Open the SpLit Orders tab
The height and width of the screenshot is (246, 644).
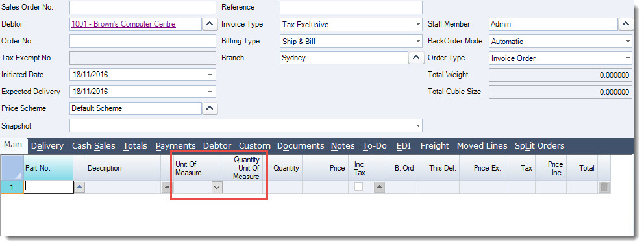tap(539, 146)
